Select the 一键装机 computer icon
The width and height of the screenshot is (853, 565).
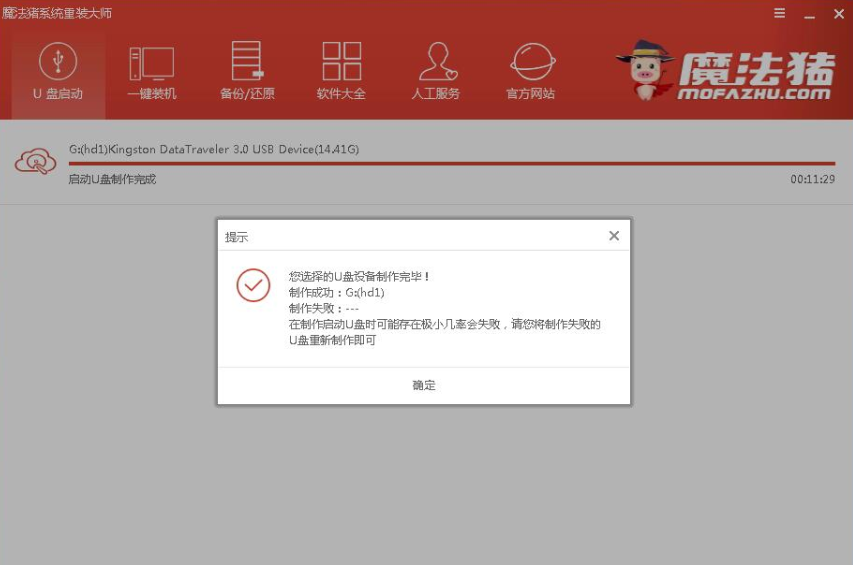pos(152,63)
